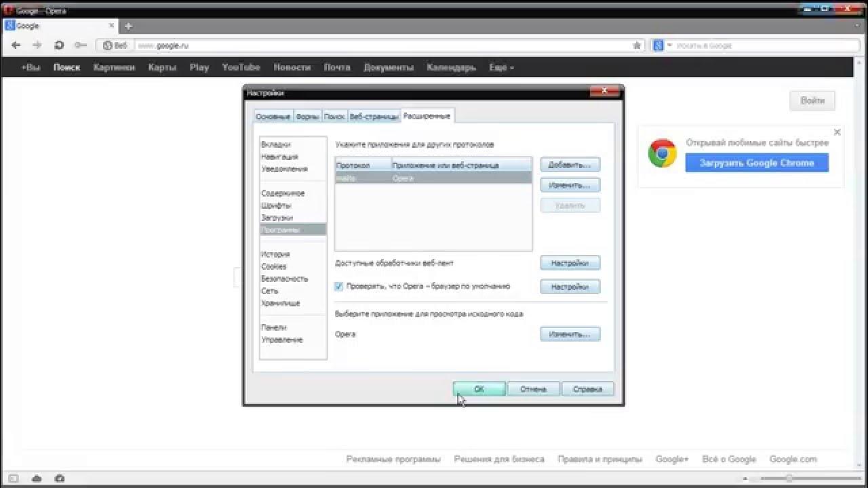
Task: Go back with the browser back arrow
Action: point(16,45)
